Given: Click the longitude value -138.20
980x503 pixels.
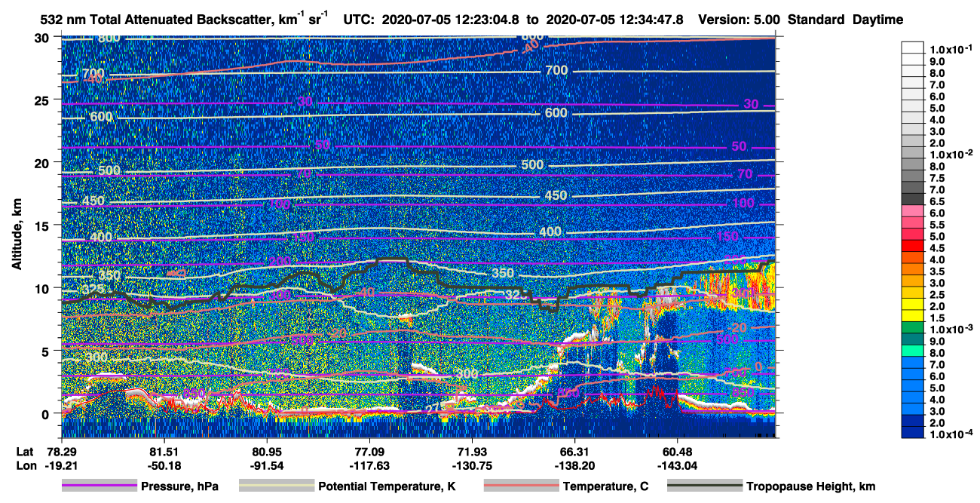Looking at the screenshot, I should click(x=575, y=465).
